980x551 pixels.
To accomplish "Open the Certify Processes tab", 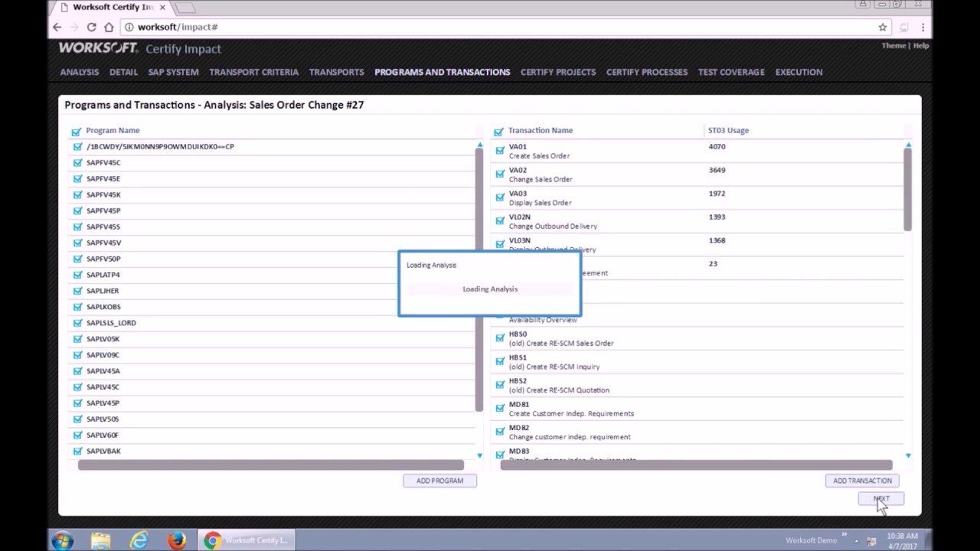I will tap(647, 72).
